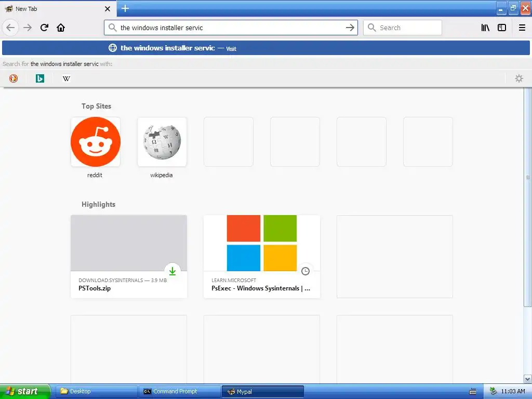Screen dimensions: 532x399
Task: Open the home page via house icon
Action: pos(61,28)
